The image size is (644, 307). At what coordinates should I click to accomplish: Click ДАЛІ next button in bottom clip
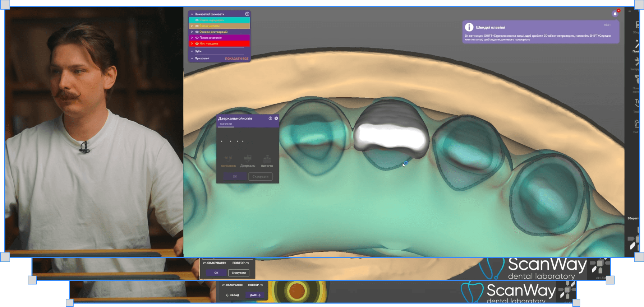pos(255,295)
